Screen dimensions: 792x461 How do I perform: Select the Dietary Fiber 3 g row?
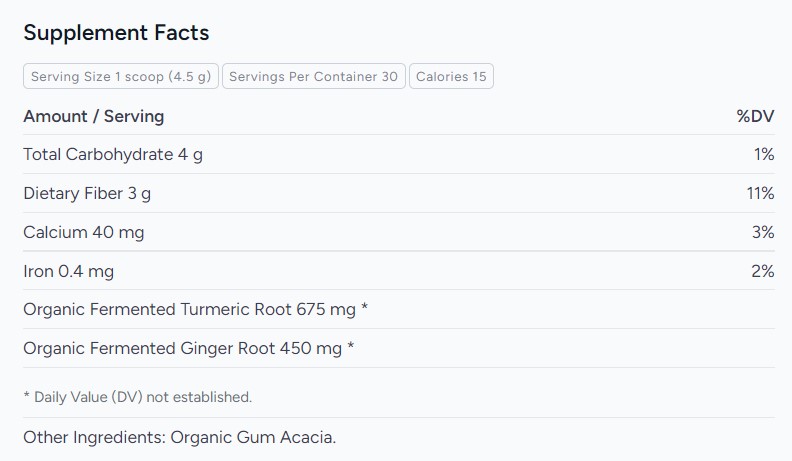pos(399,193)
